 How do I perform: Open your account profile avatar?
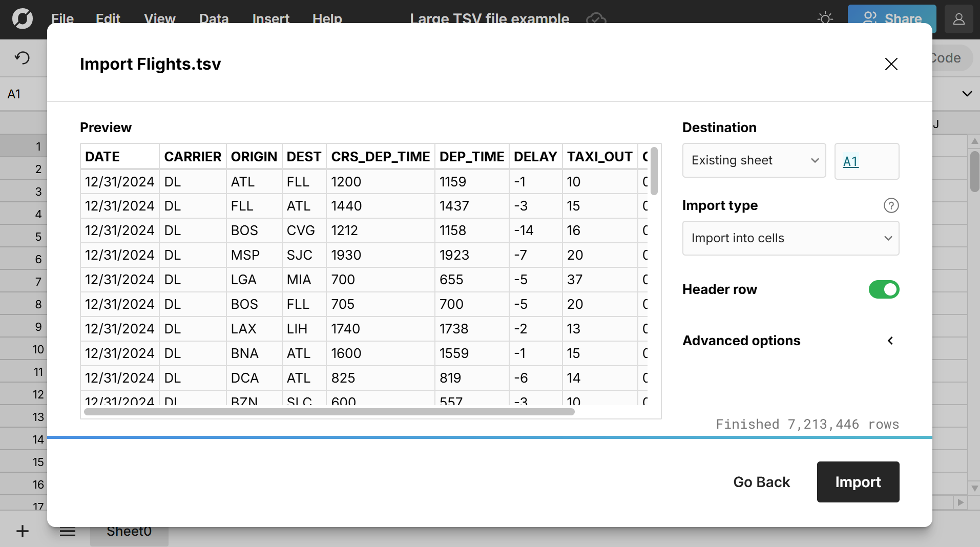[958, 19]
